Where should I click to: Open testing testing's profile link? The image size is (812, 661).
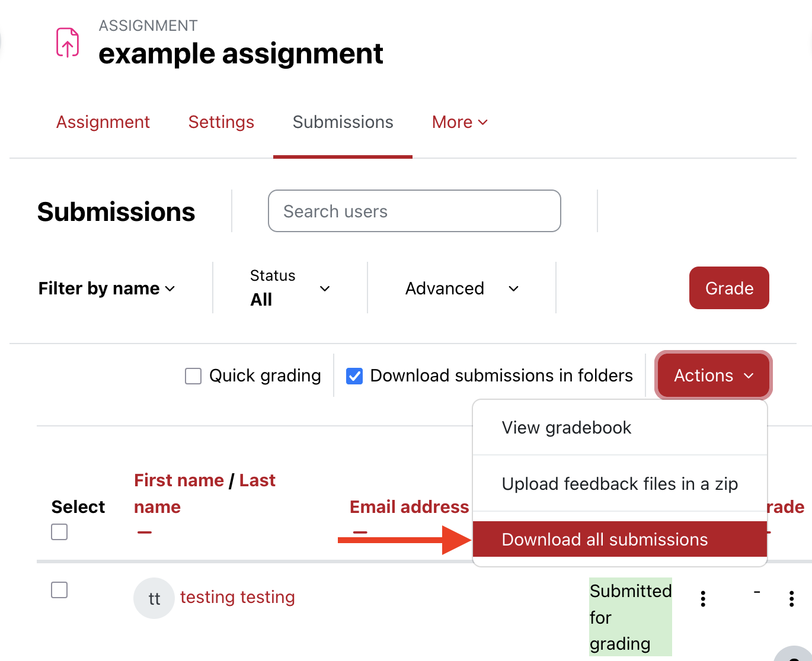point(237,597)
